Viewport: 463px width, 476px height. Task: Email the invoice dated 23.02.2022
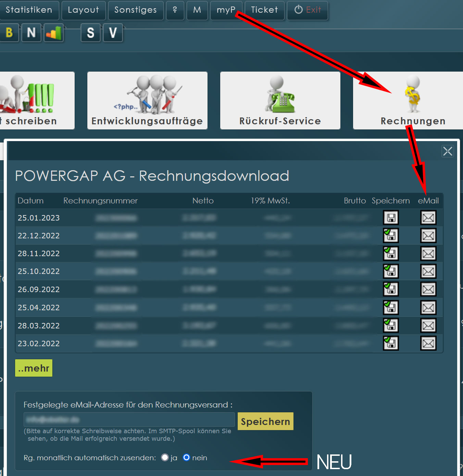tap(428, 343)
